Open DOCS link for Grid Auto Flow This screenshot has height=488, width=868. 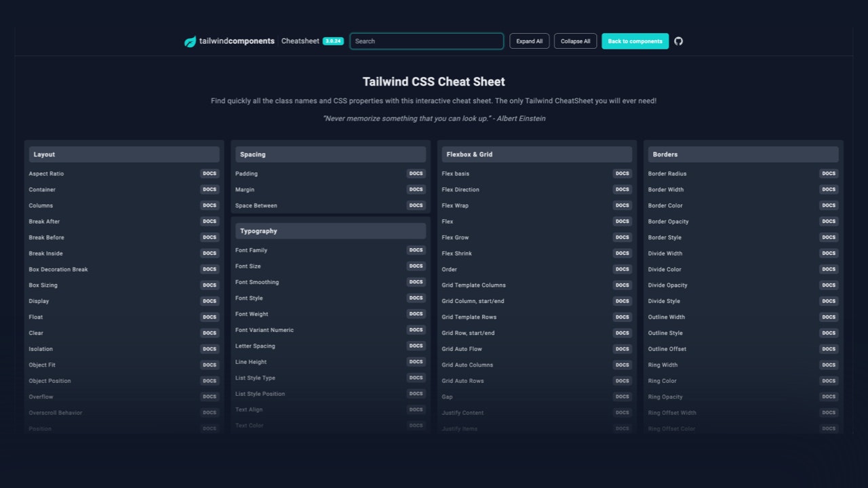(623, 349)
